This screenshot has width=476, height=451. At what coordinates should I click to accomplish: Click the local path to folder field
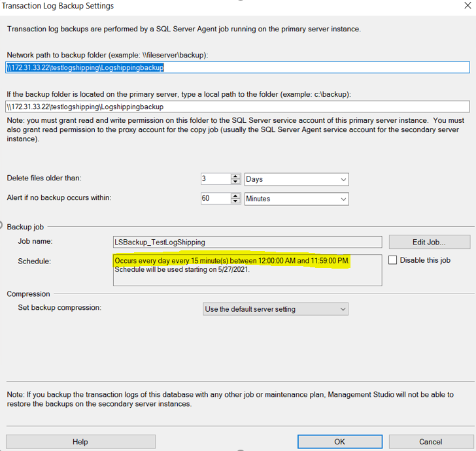pos(237,107)
